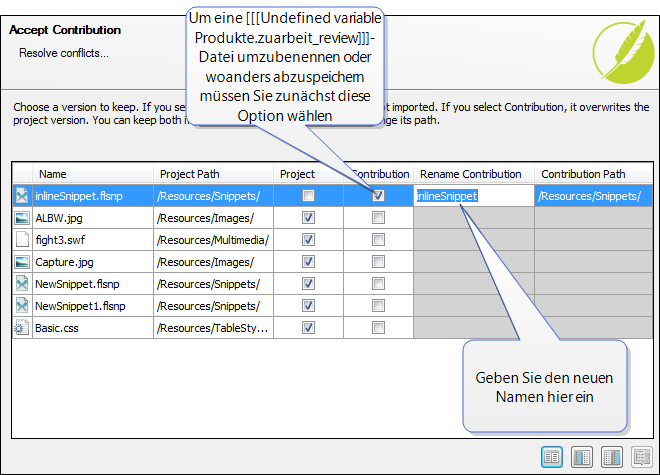Click the selected two-page view icon button
This screenshot has height=475, width=660.
(551, 456)
